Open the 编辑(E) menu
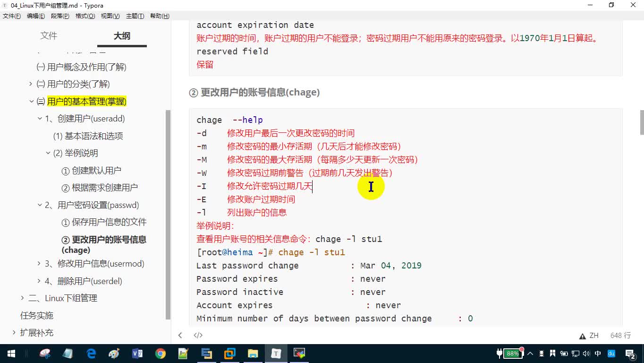This screenshot has height=363, width=644. point(36,16)
